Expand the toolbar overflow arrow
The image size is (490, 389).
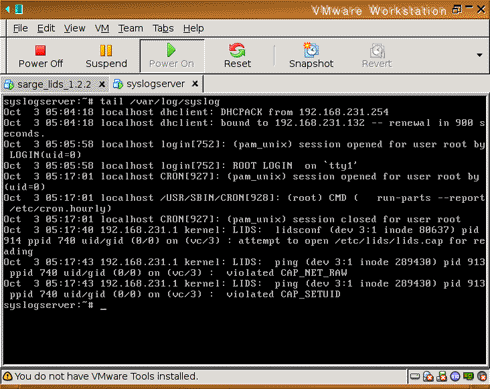tap(479, 55)
